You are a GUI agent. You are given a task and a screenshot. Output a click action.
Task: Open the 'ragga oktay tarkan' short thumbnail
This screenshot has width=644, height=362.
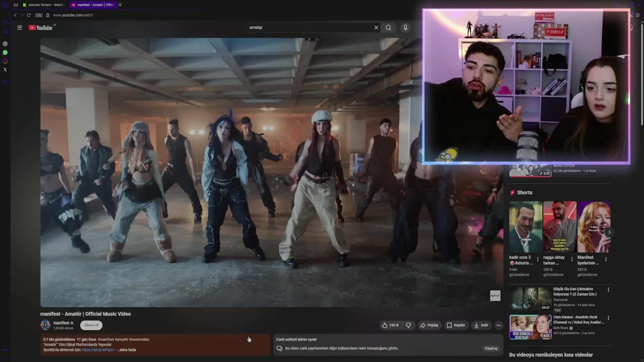point(560,227)
